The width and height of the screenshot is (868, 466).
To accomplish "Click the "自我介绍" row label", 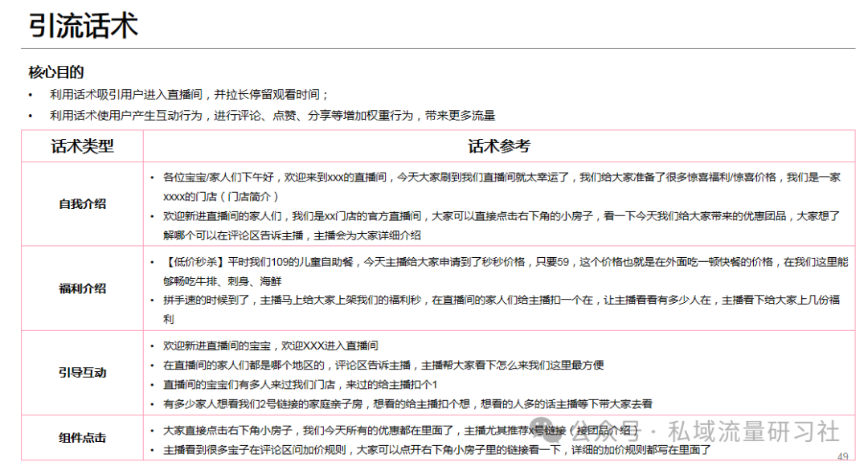I will coord(83,203).
